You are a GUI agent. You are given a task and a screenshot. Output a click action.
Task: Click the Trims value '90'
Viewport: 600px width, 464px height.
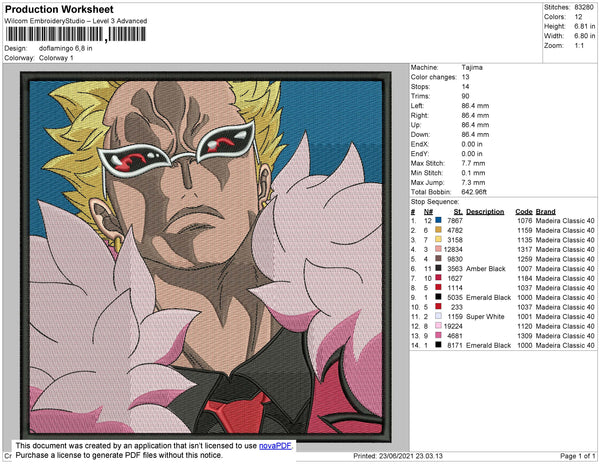click(465, 96)
